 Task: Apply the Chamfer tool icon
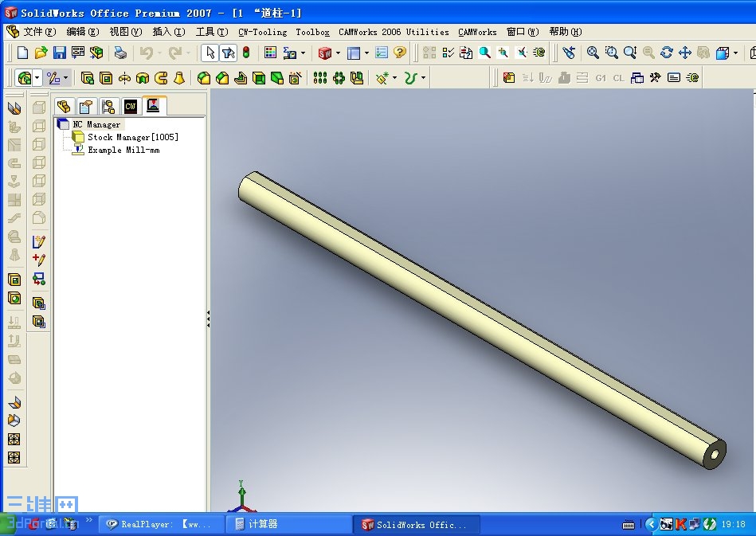(222, 77)
